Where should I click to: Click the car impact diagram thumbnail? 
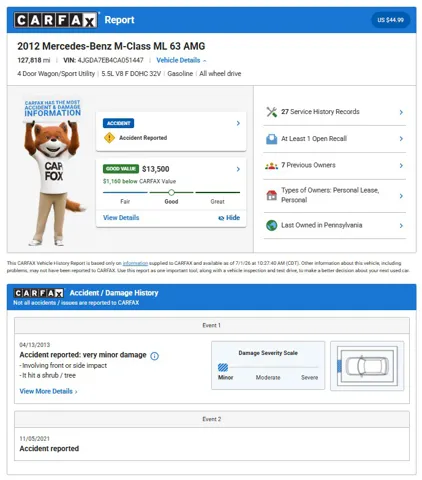tap(367, 366)
